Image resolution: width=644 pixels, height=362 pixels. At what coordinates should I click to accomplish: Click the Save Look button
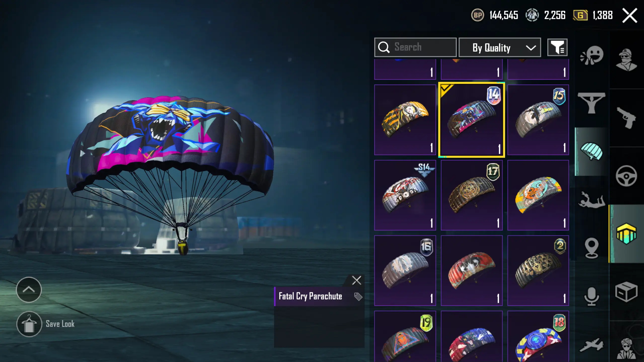pyautogui.click(x=46, y=324)
